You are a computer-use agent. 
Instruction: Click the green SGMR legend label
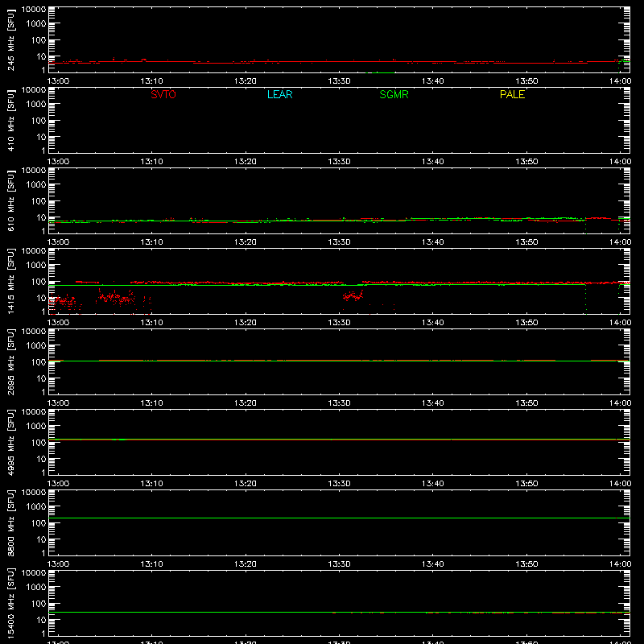[394, 94]
